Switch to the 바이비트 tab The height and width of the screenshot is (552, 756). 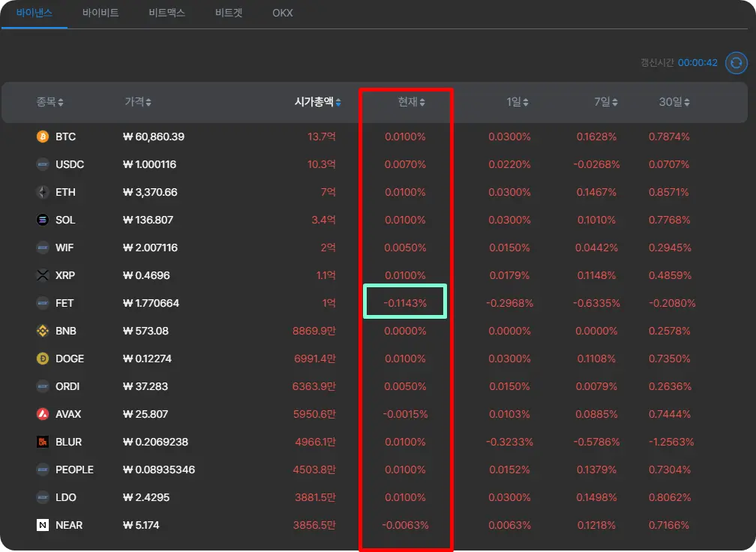tap(100, 13)
